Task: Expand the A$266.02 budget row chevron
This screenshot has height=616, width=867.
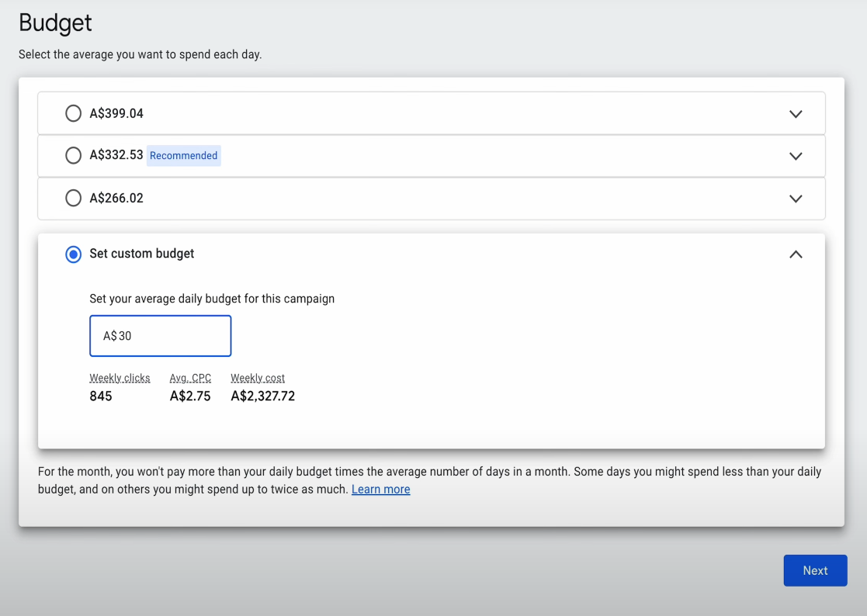Action: [x=796, y=198]
